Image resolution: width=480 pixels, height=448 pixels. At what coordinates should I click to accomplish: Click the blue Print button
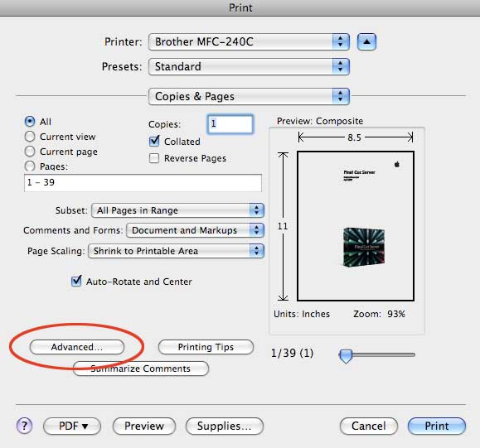coord(437,426)
